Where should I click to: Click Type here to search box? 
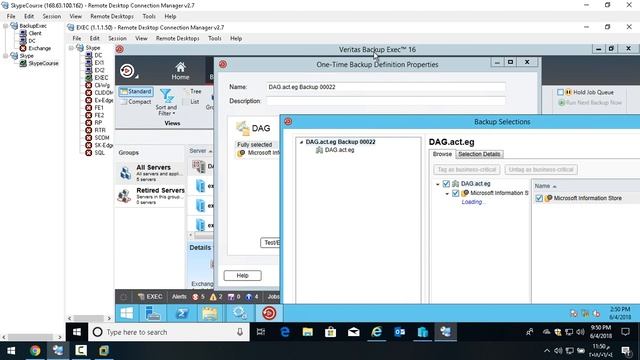pos(169,332)
